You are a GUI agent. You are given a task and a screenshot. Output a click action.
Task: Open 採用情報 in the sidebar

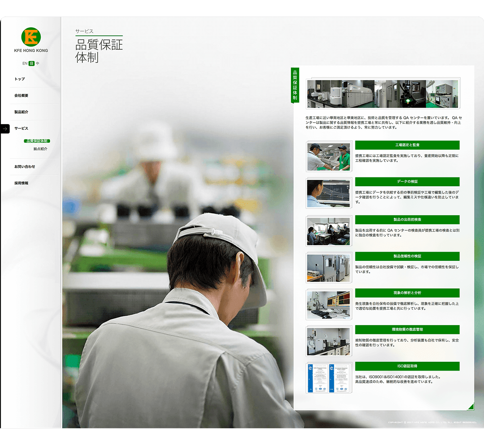pos(21,183)
